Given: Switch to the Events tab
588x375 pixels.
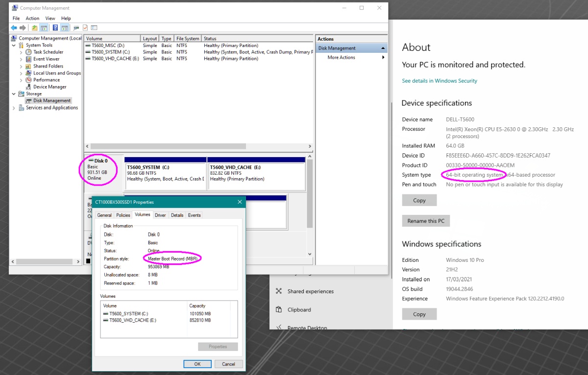Looking at the screenshot, I should (x=194, y=215).
